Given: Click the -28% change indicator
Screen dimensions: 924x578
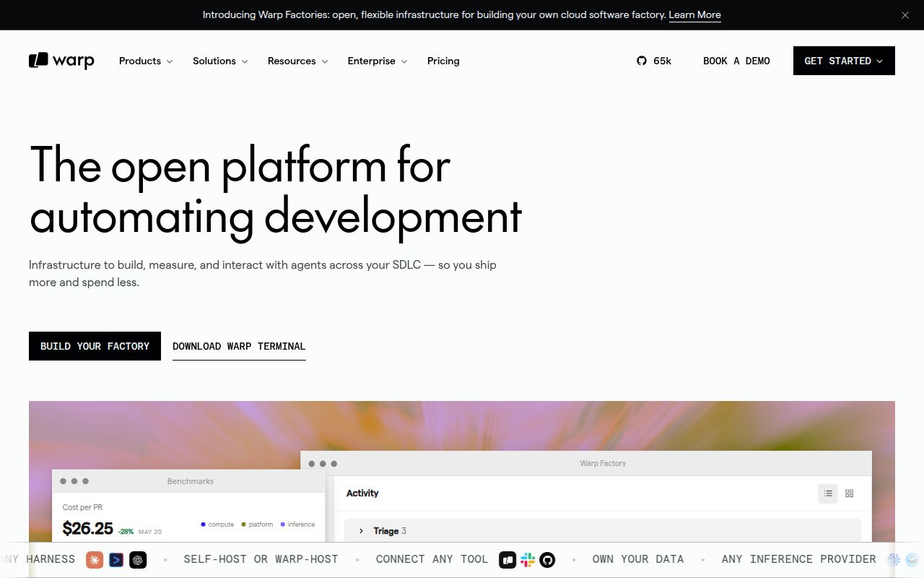Looking at the screenshot, I should pos(126,532).
